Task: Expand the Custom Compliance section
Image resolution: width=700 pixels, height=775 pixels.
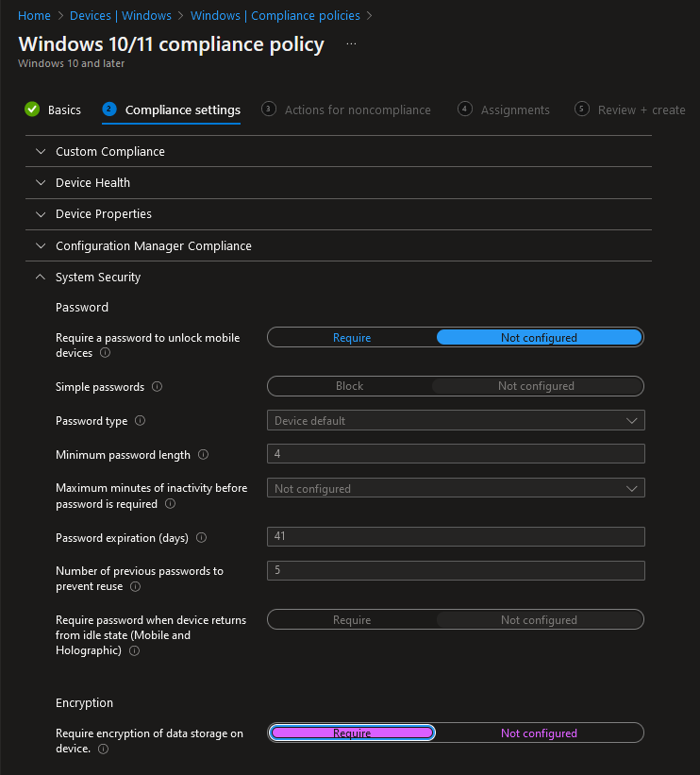Action: (339, 151)
